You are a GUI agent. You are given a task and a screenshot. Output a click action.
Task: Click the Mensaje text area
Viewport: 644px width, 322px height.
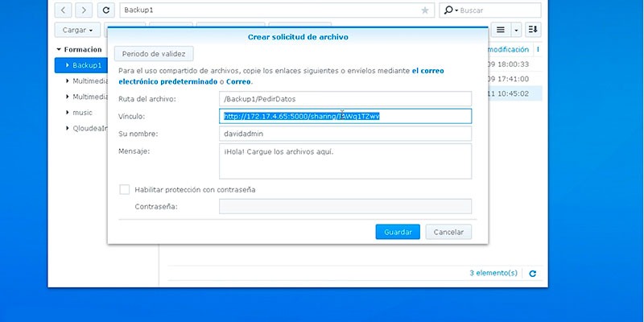345,161
